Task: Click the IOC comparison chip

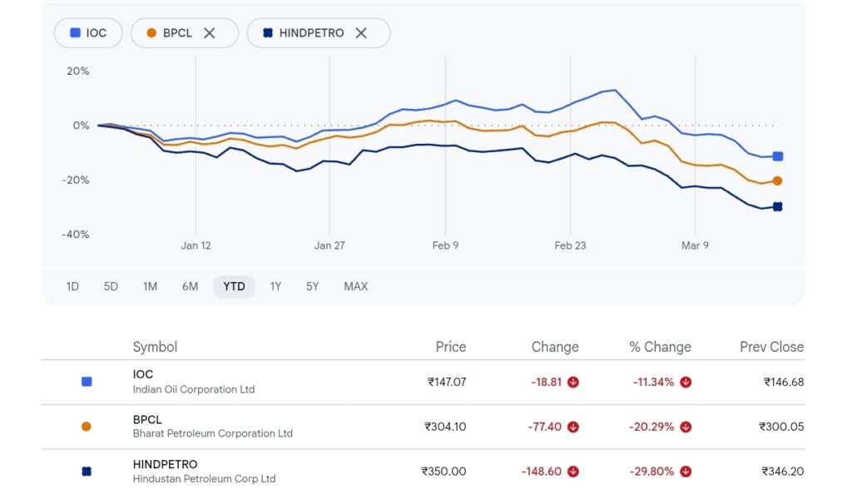Action: click(x=88, y=33)
